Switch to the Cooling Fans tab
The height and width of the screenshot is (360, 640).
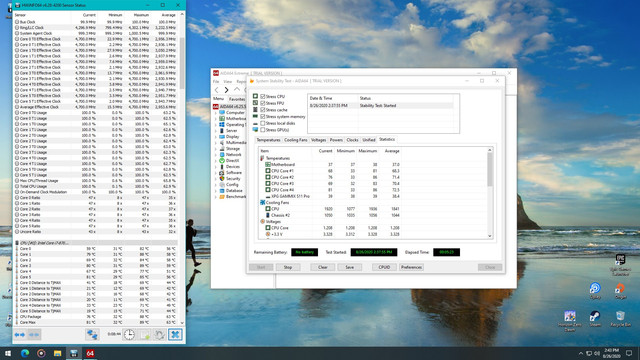[296, 140]
